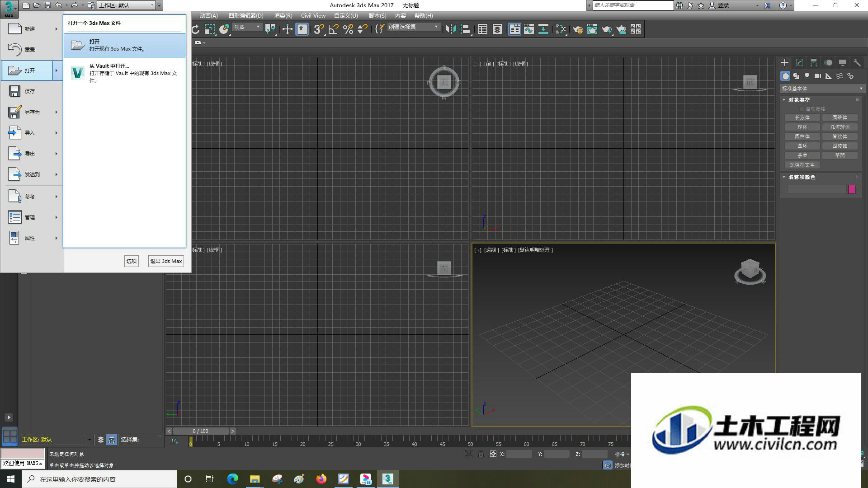Toggle the Angle Snap icon

click(x=334, y=29)
